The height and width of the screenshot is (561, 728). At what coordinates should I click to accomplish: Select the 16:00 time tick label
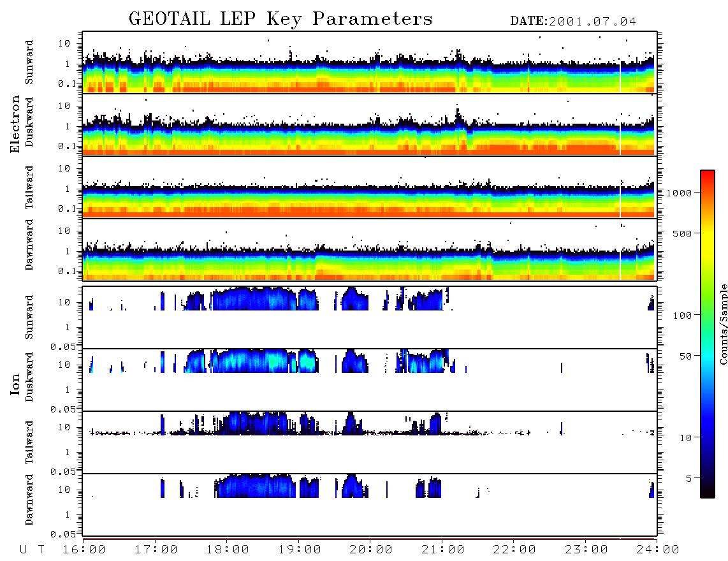click(84, 550)
